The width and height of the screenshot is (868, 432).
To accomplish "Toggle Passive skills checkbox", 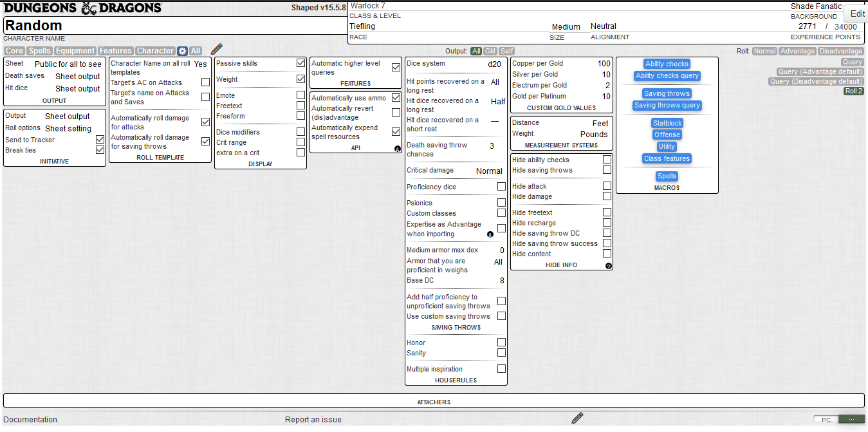I will [300, 63].
